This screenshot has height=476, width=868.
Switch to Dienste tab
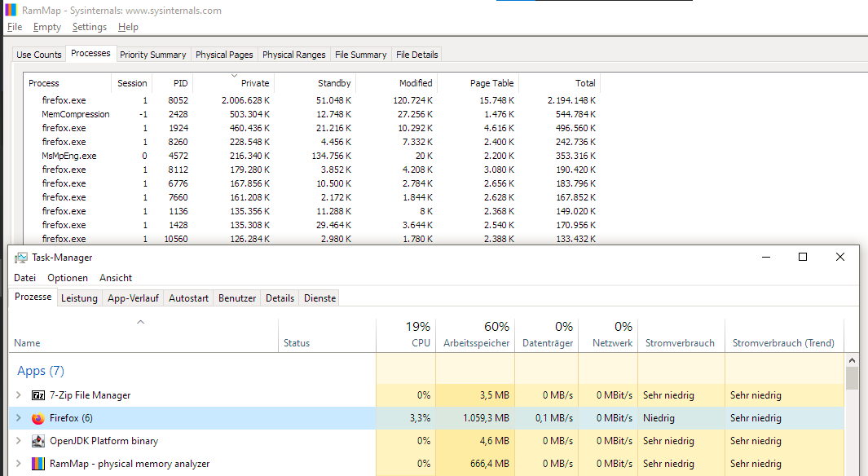tap(320, 298)
